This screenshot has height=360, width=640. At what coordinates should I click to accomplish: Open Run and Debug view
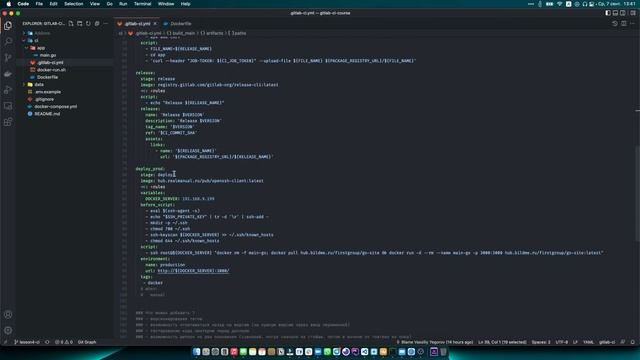(8, 90)
